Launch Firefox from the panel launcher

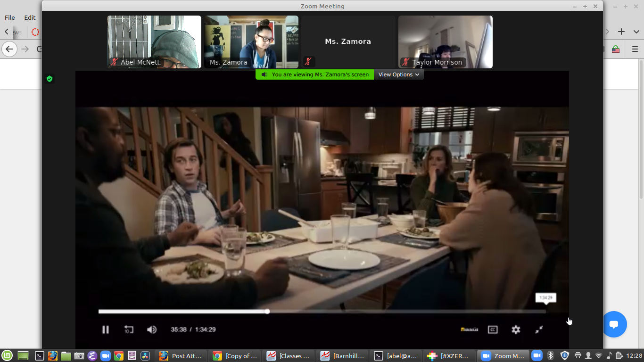[53, 356]
